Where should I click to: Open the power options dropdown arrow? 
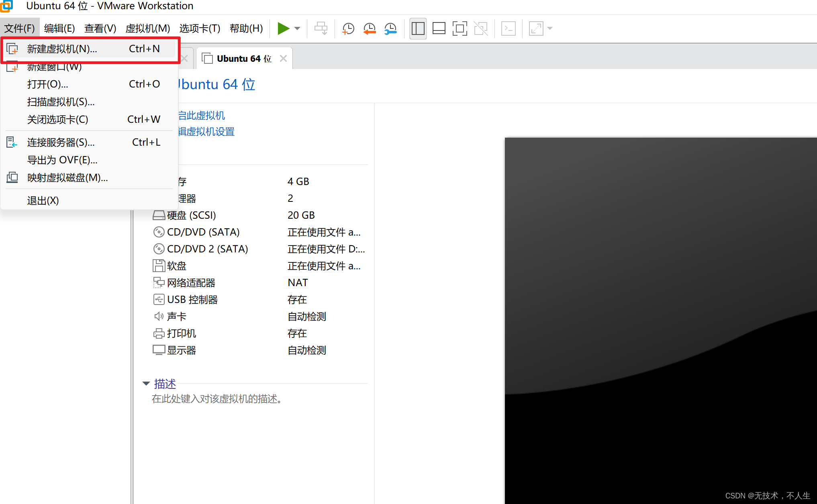297,28
